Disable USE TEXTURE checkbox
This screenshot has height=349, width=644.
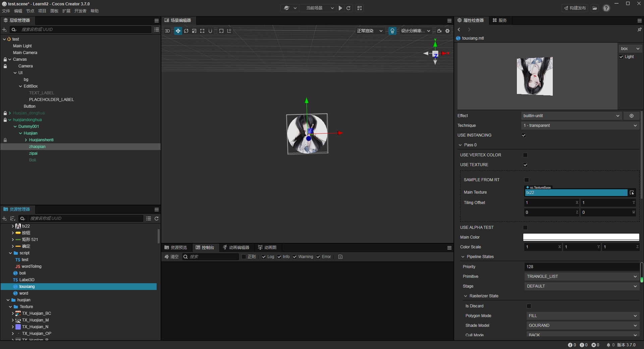point(525,165)
